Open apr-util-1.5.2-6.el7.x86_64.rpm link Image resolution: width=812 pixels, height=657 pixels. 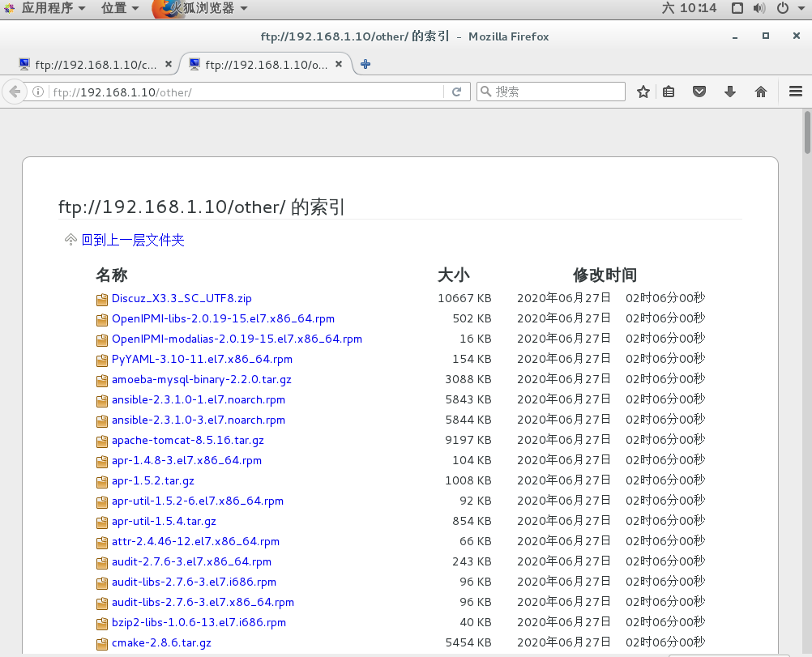(x=198, y=501)
